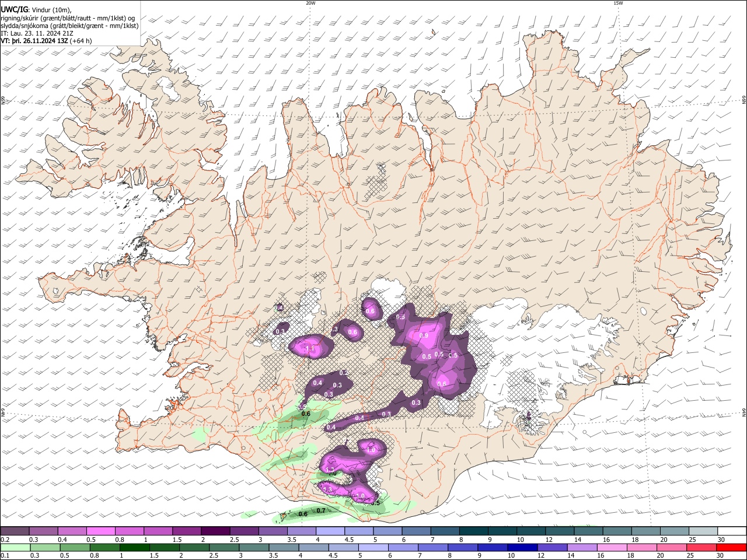Click the '0.1' label on lower legend
Screen dimensions: 747x560
pos(5,556)
